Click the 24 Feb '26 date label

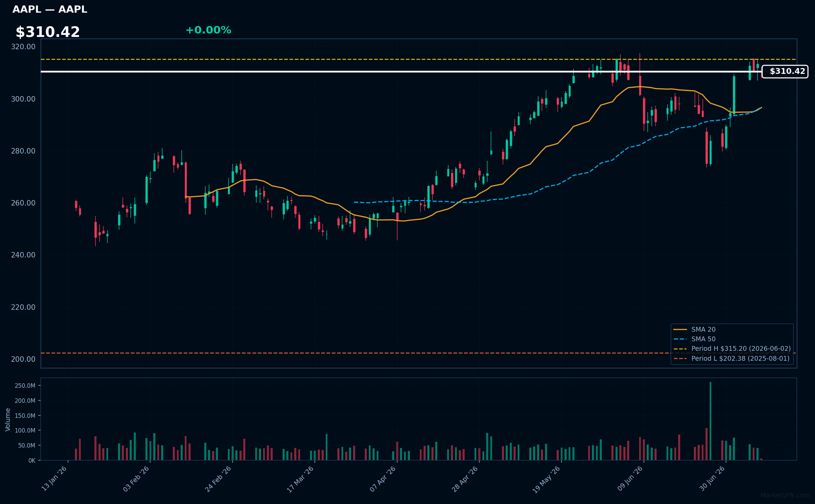(218, 479)
